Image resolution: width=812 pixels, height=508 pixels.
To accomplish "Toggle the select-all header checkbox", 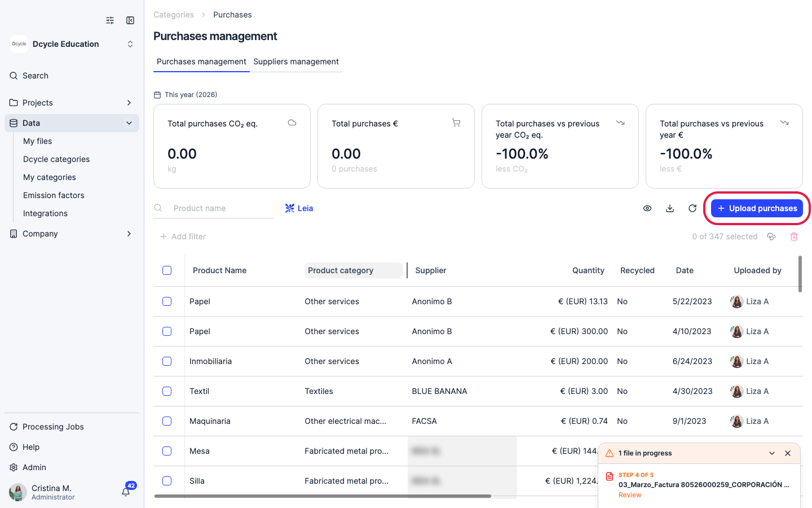I will pos(167,270).
